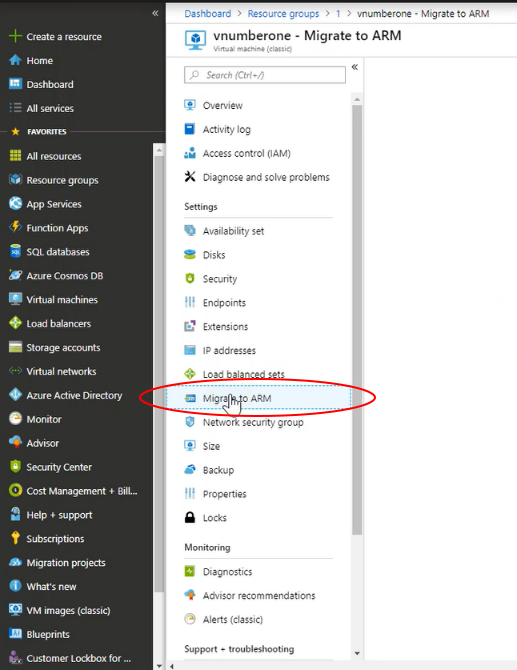The image size is (517, 670).
Task: Click the Dashboard breadcrumb link
Action: tap(208, 14)
